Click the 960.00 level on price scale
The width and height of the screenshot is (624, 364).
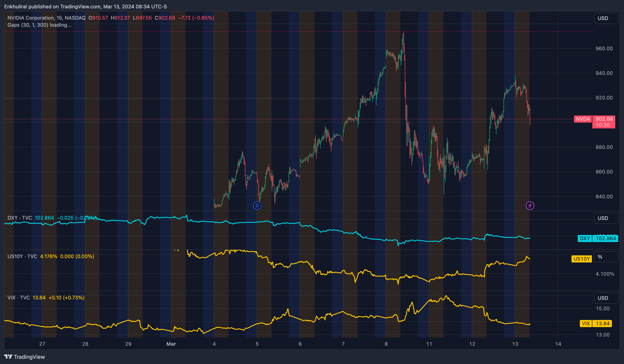(604, 49)
